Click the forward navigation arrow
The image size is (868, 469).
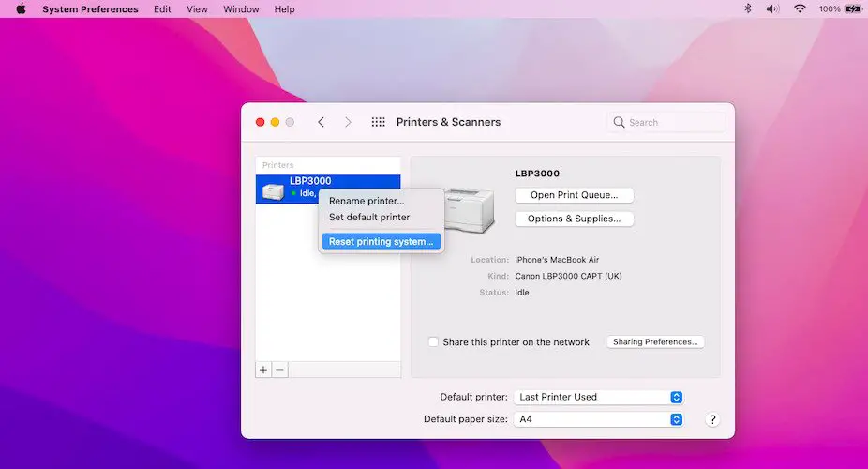348,122
